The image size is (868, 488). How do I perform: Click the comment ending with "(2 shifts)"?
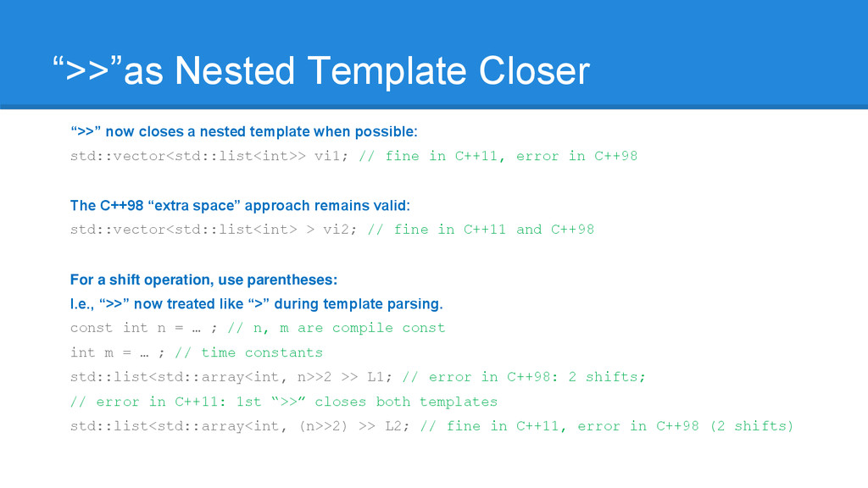click(x=606, y=426)
